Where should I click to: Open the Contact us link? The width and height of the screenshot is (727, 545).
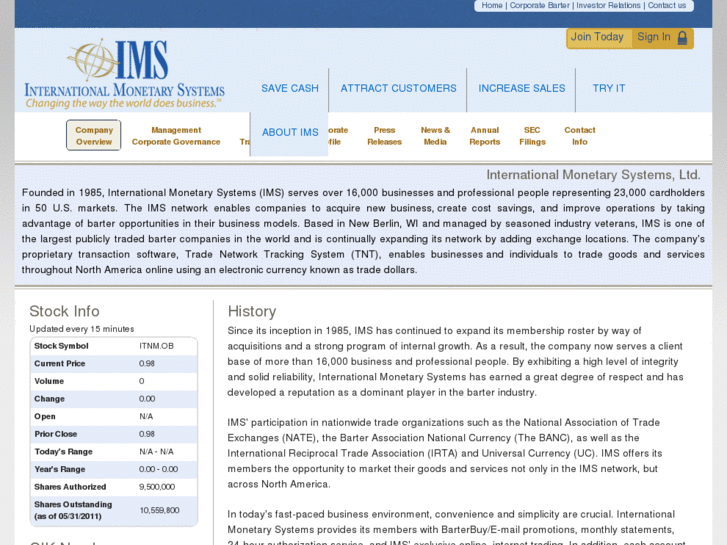click(x=667, y=5)
